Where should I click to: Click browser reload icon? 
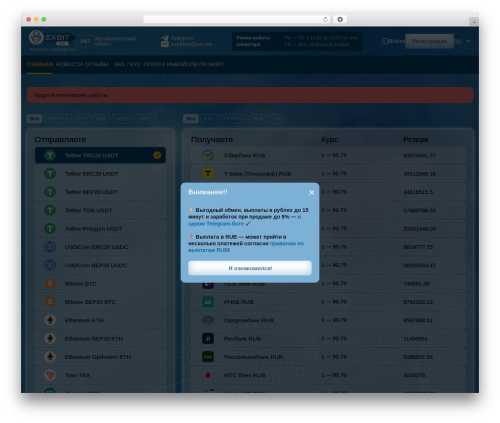[x=325, y=19]
